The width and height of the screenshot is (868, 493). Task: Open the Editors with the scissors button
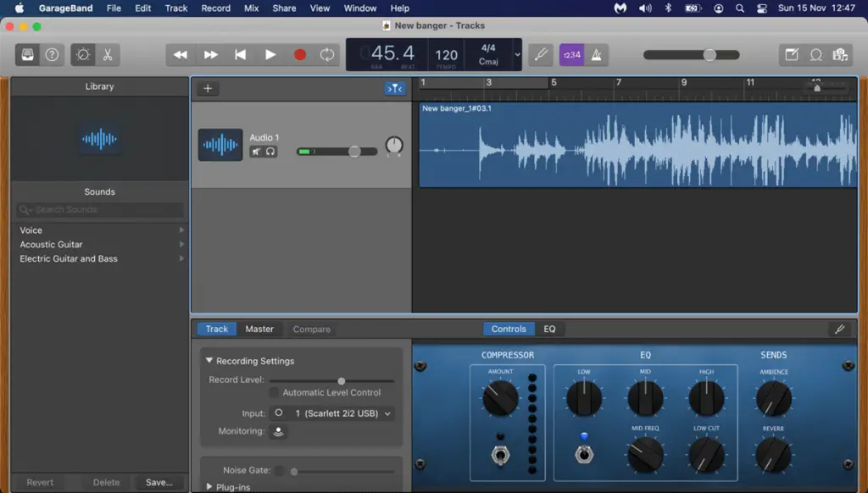click(108, 55)
